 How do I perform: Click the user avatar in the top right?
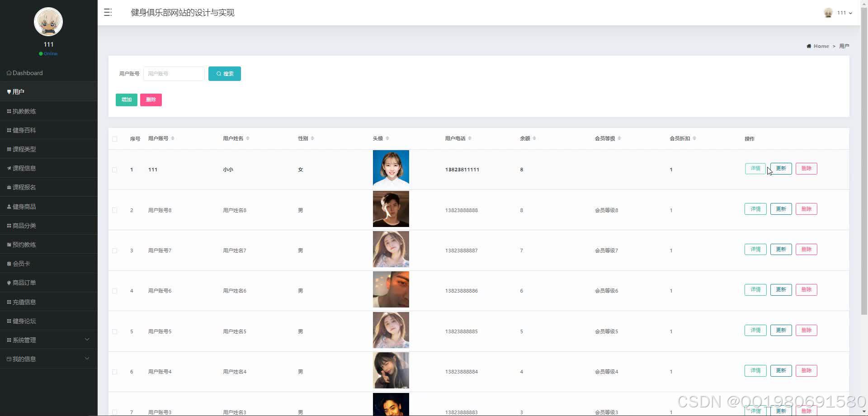point(828,13)
